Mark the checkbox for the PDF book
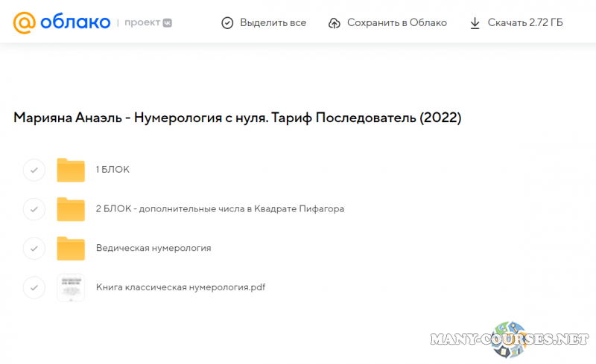 (x=34, y=287)
